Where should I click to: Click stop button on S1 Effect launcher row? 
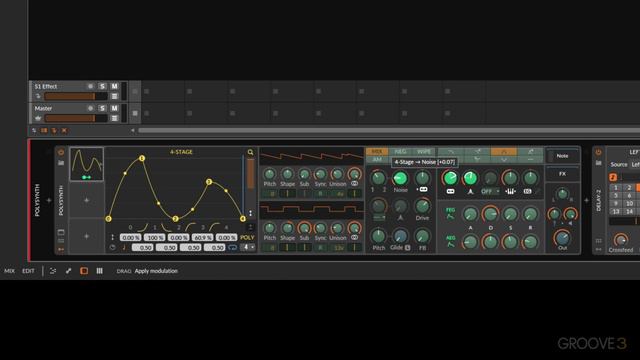click(135, 91)
